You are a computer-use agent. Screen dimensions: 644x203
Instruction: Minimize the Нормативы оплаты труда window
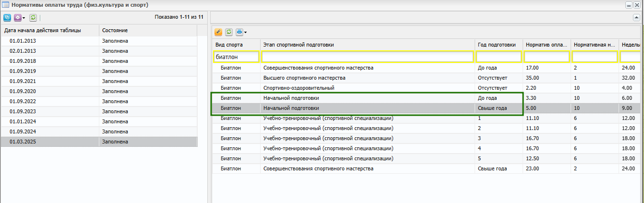tap(628, 5)
